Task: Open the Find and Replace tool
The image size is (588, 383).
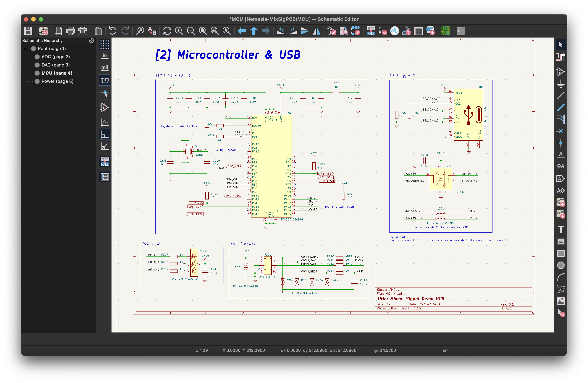Action: pos(152,31)
